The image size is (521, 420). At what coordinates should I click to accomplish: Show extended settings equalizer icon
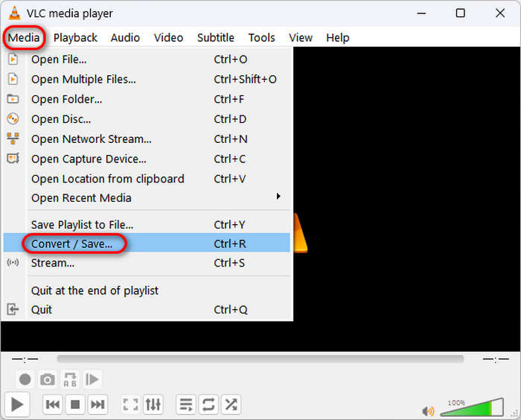tap(153, 404)
